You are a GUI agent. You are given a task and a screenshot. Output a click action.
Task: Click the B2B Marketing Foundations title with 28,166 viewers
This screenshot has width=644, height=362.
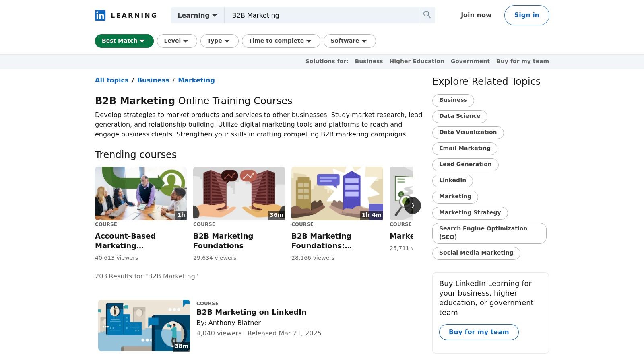(322, 241)
